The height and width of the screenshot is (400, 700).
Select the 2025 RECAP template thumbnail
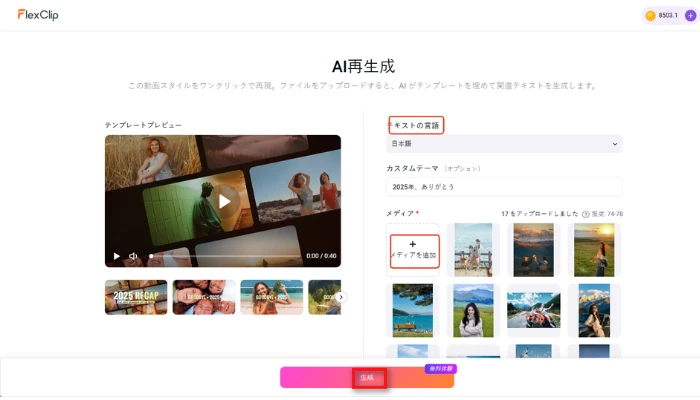coord(136,297)
